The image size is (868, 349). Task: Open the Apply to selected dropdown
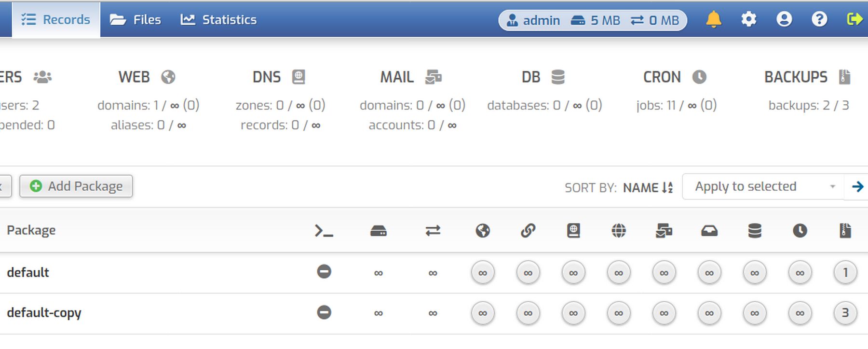click(763, 187)
